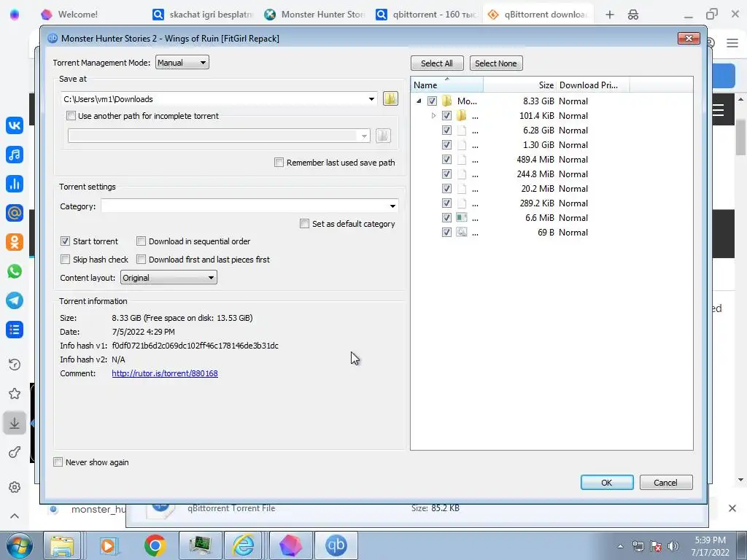Open statistics bar-chart icon in sidebar
This screenshot has height=560, width=747.
click(15, 184)
